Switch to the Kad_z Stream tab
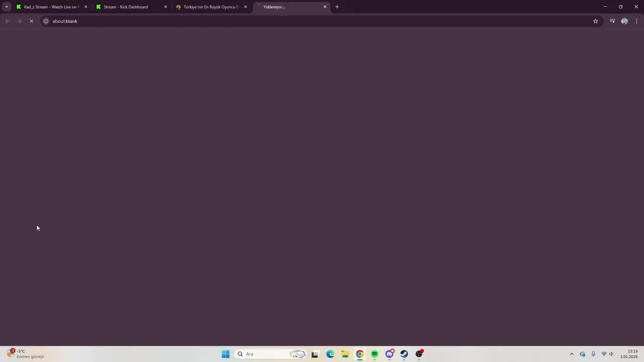The width and height of the screenshot is (644, 362). [x=52, y=7]
